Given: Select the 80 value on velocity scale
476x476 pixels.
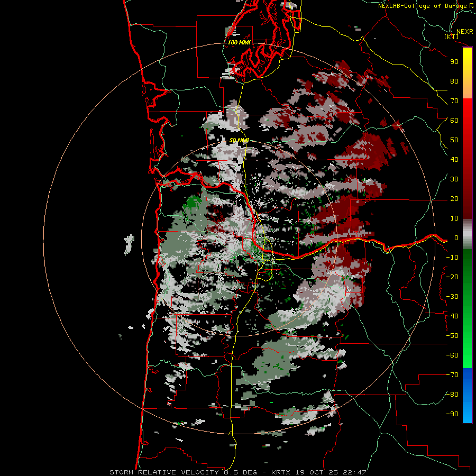Looking at the screenshot, I should pos(454,81).
